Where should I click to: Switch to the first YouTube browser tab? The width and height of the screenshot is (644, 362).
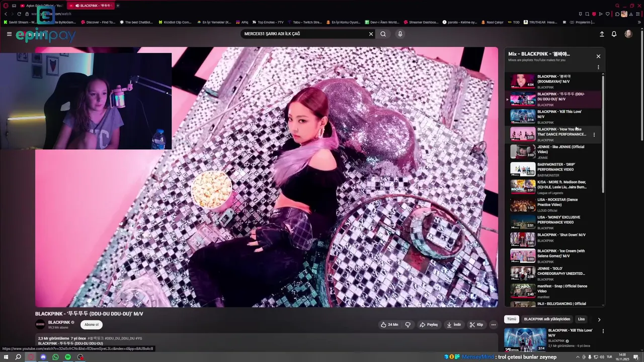(42, 6)
